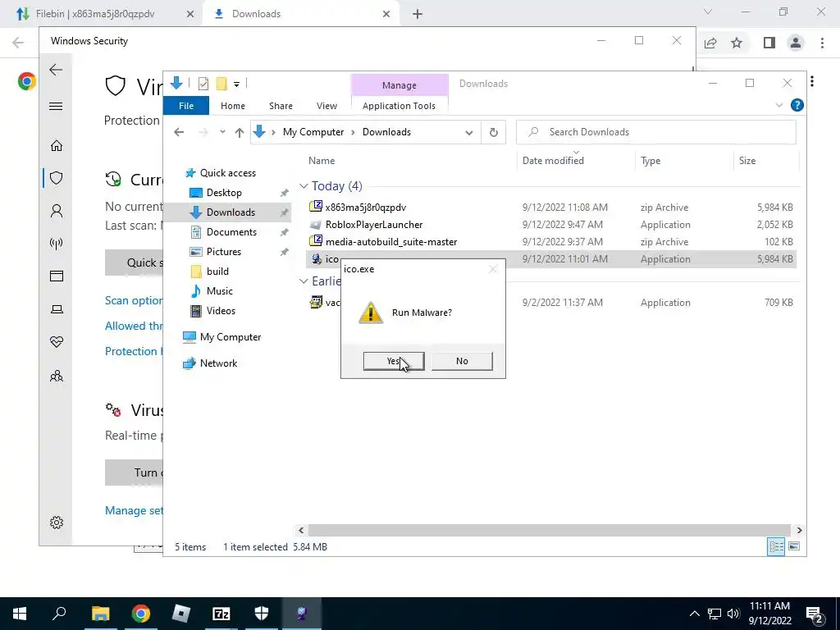Expand the address bar history dropdown
840x630 pixels.
pos(468,132)
